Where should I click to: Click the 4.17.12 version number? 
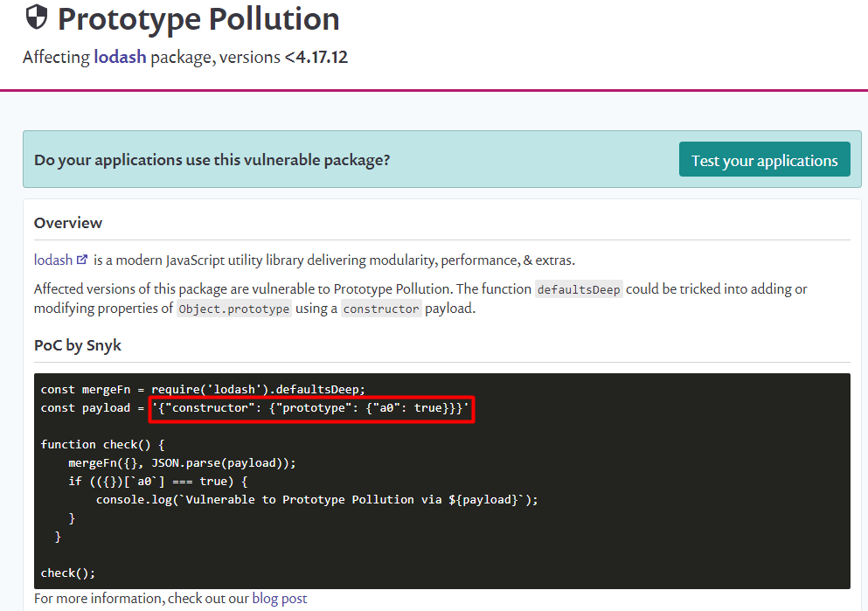pos(321,58)
